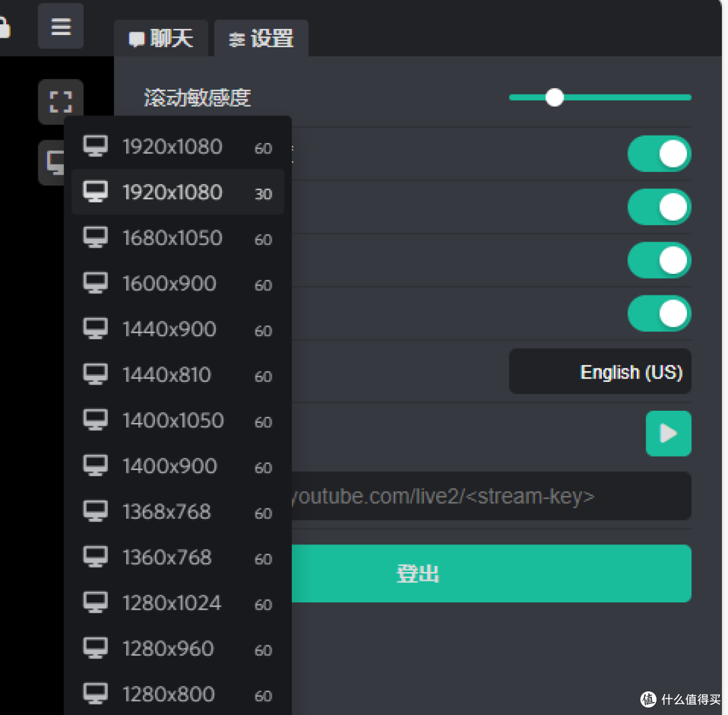Click the lock icon in top bar
Image resolution: width=728 pixels, height=715 pixels.
(4, 28)
